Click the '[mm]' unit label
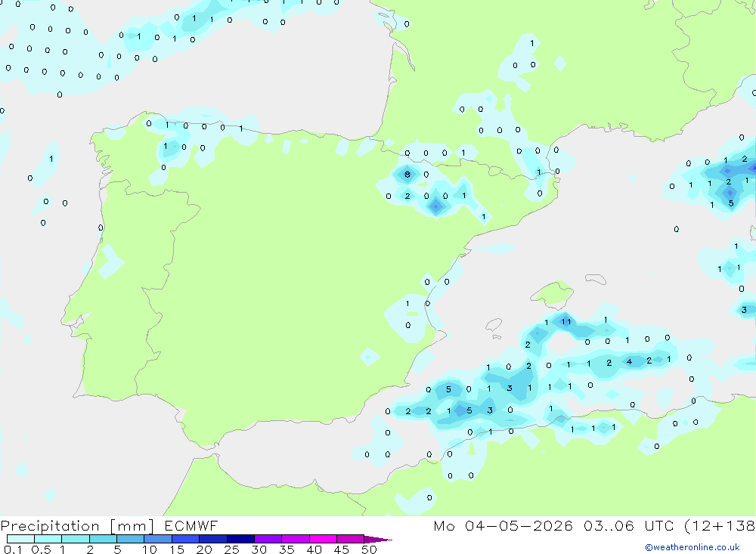This screenshot has height=554, width=756. [132, 526]
